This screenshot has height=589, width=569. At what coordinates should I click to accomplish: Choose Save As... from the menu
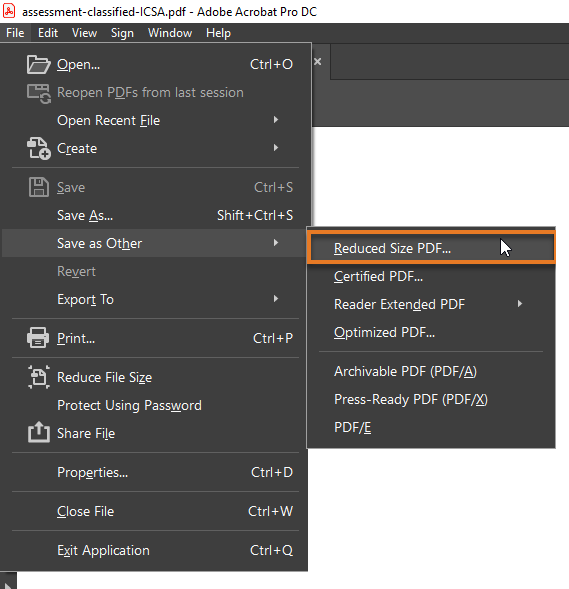click(x=156, y=215)
